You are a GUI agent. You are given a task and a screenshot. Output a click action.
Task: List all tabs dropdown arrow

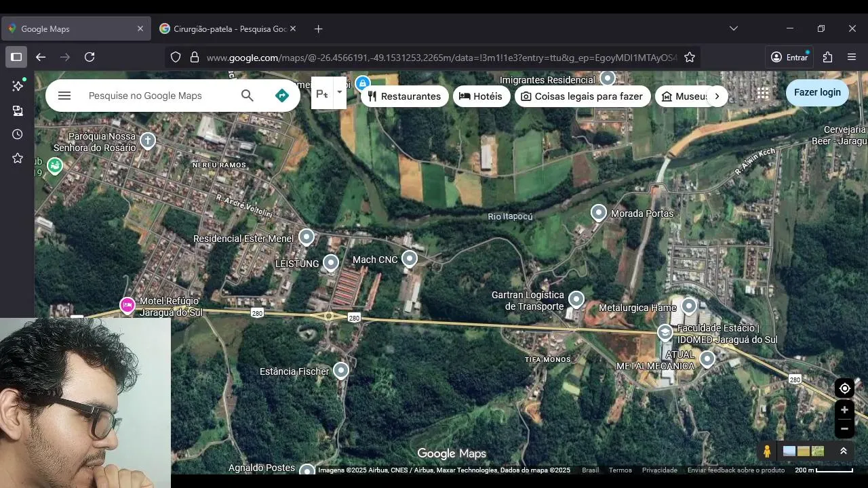point(733,28)
